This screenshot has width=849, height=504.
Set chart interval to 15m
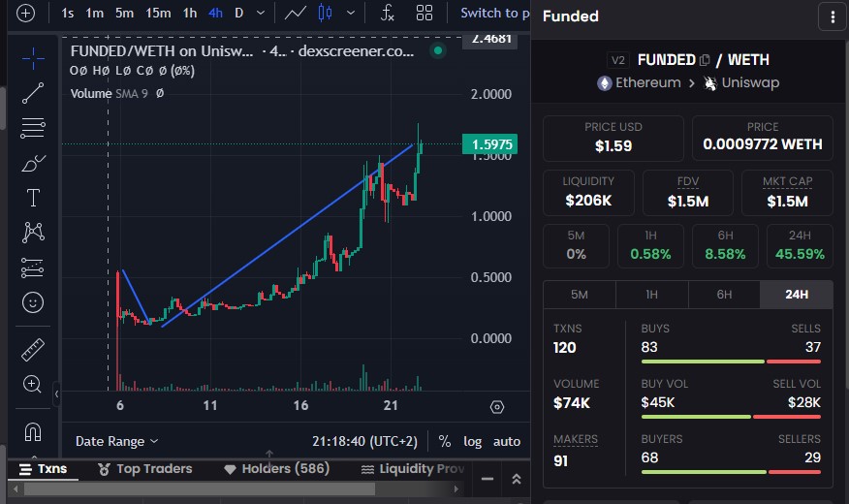[158, 14]
